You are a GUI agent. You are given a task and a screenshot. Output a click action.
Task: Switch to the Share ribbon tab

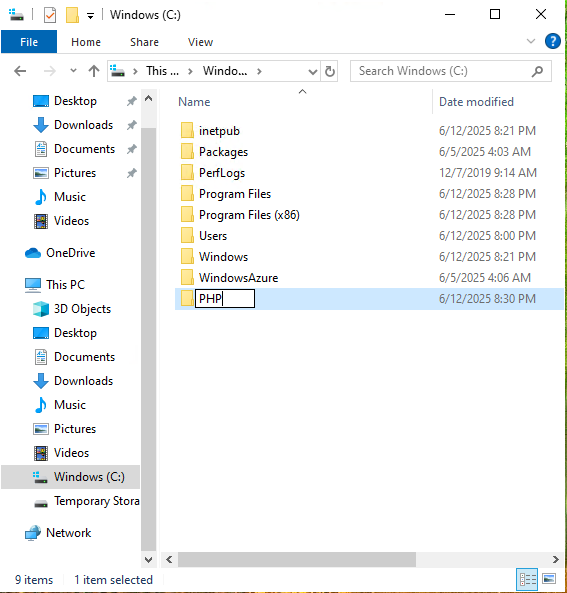tap(144, 42)
